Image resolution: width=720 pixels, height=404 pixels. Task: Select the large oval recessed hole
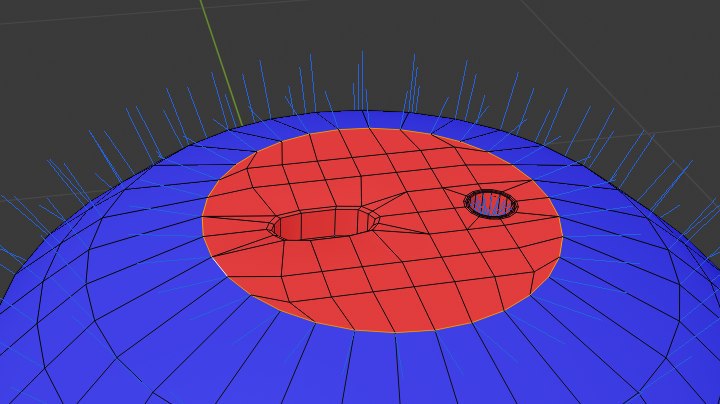[325, 223]
